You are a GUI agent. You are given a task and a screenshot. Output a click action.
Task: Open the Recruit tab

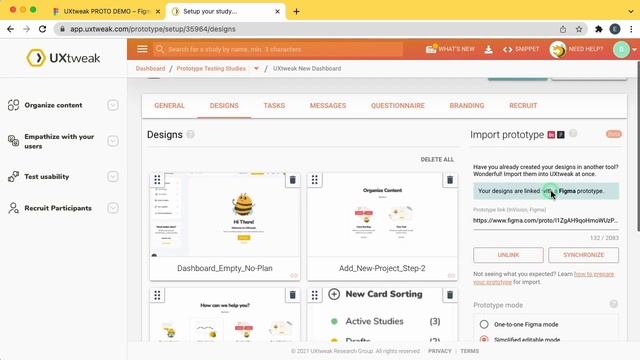523,105
